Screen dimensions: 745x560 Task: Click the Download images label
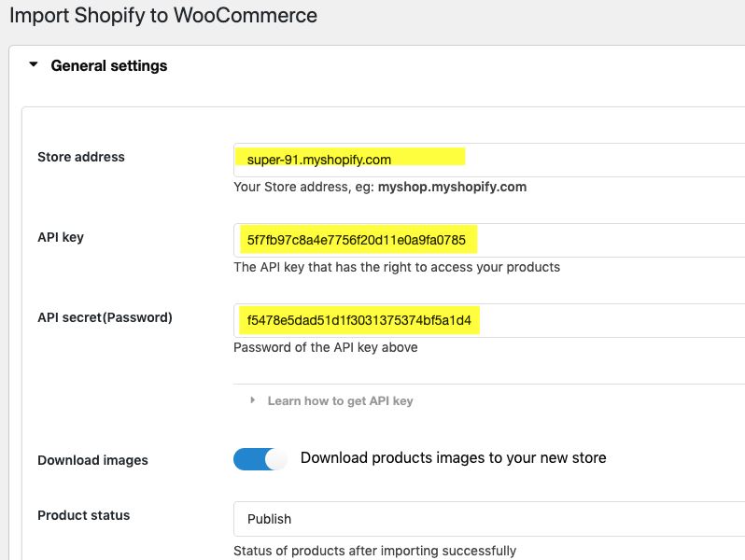click(x=92, y=460)
